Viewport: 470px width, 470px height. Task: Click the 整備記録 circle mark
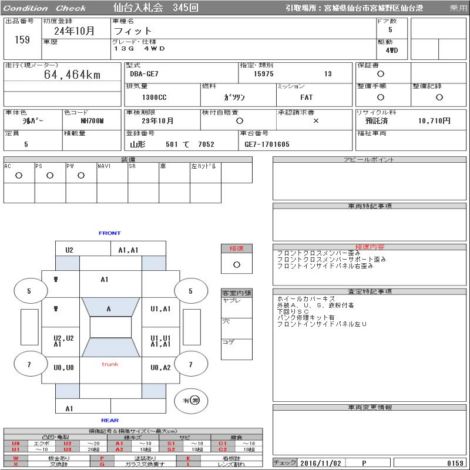(x=439, y=97)
